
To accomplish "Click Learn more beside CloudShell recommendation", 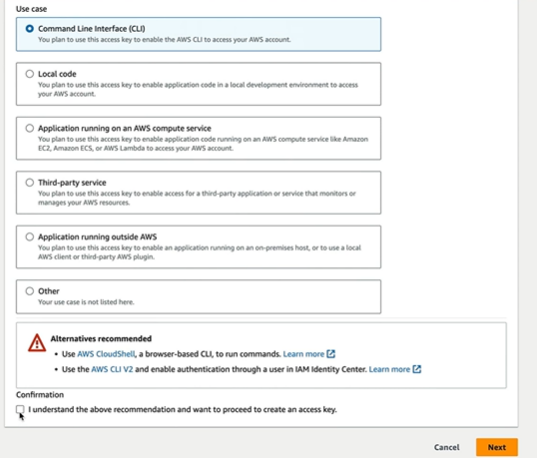I will click(x=303, y=354).
